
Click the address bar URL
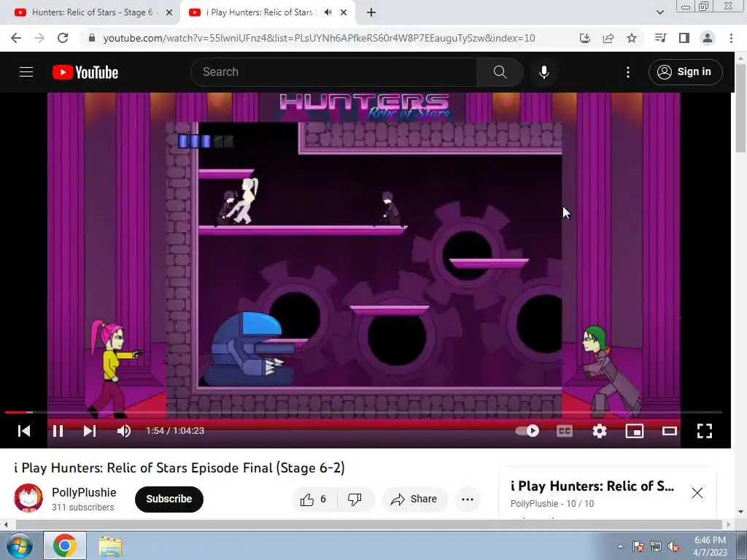[319, 38]
